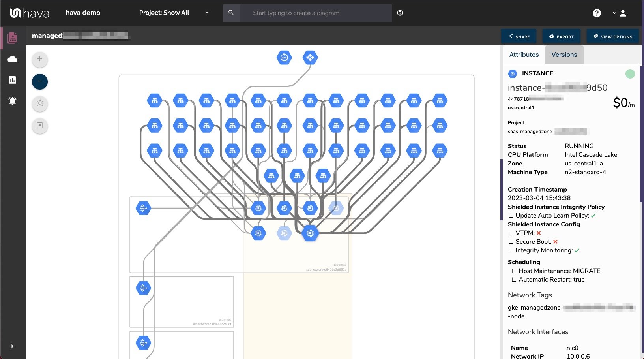Click the Export button
Image resolution: width=644 pixels, height=359 pixels.
pos(562,36)
